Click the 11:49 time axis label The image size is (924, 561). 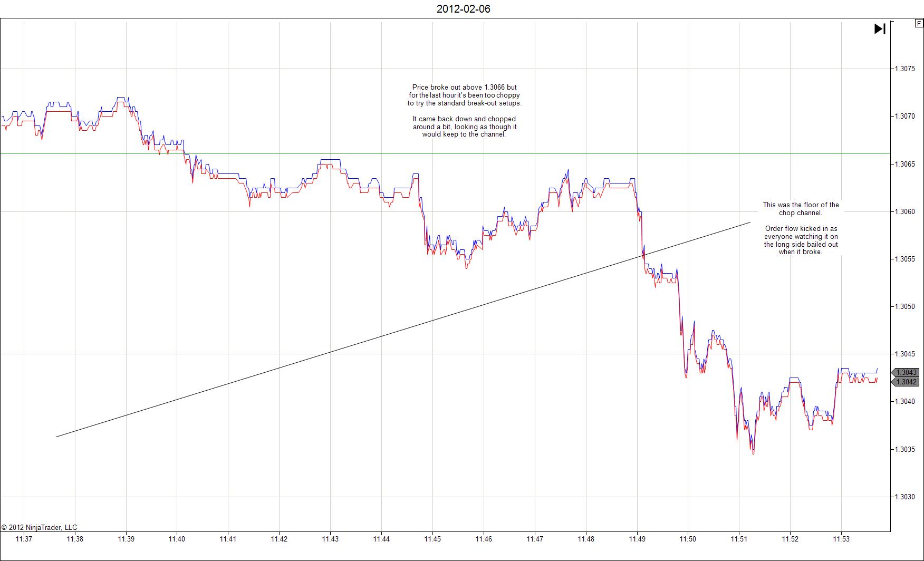[x=637, y=539]
